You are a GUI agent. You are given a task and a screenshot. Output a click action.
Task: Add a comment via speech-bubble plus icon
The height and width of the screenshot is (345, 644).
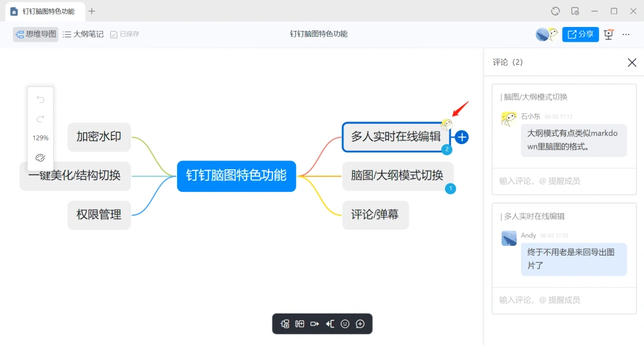[x=360, y=324]
